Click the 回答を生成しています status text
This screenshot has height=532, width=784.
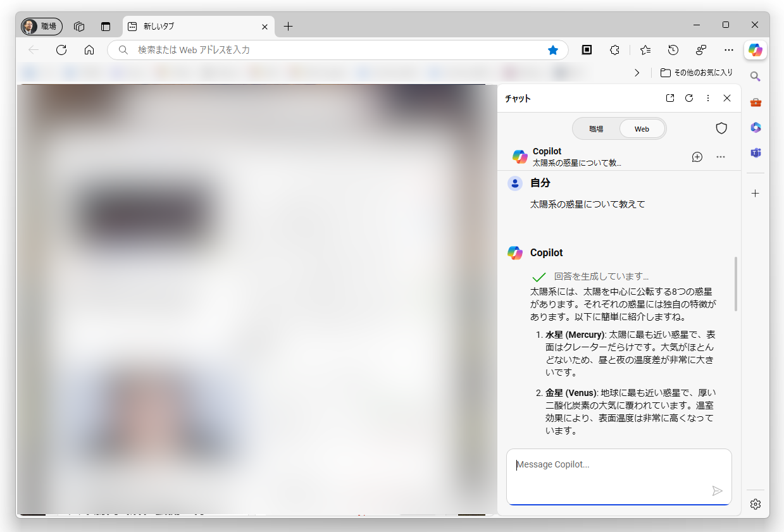601,276
